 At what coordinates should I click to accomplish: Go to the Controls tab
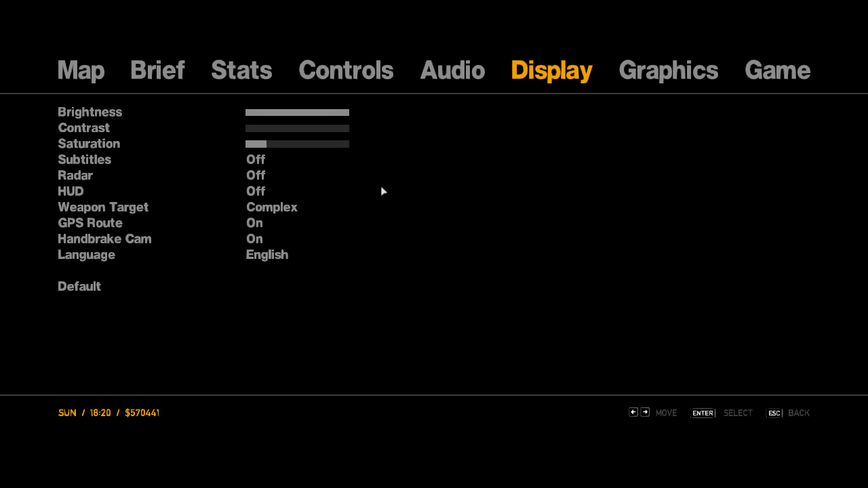[x=346, y=70]
